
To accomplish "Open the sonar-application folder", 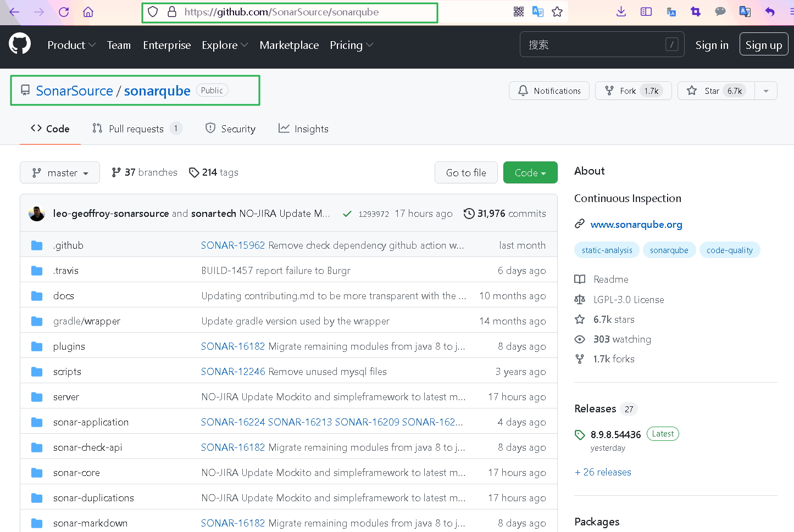I will (x=91, y=422).
